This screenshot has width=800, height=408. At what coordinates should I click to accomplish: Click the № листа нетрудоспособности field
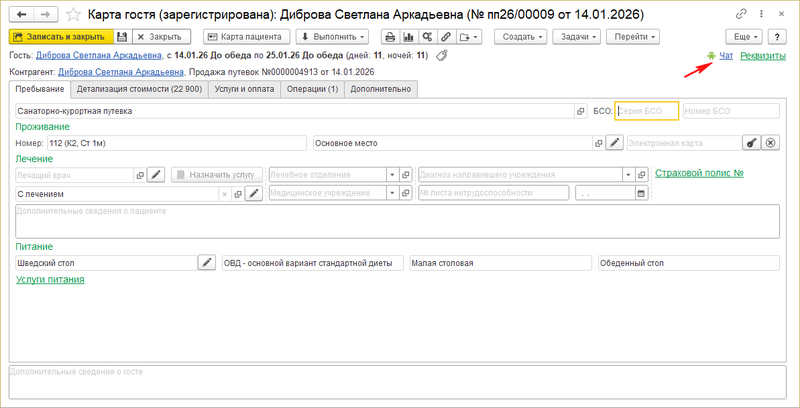point(493,193)
